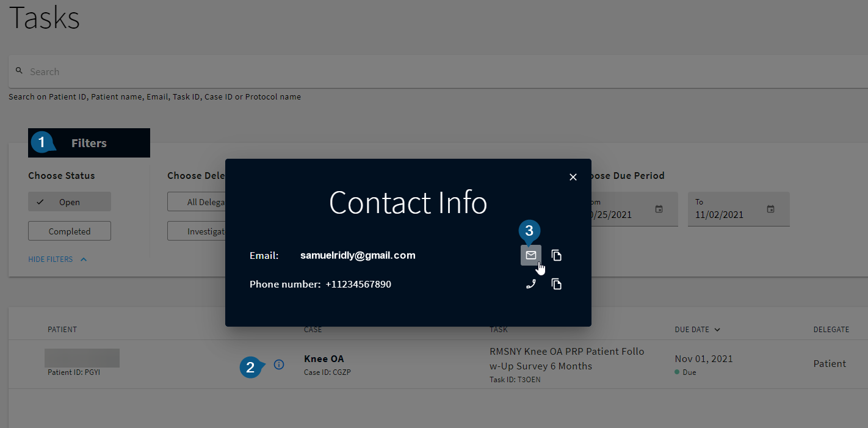The height and width of the screenshot is (428, 868).
Task: Select the Investigator delegate filter
Action: click(x=197, y=231)
